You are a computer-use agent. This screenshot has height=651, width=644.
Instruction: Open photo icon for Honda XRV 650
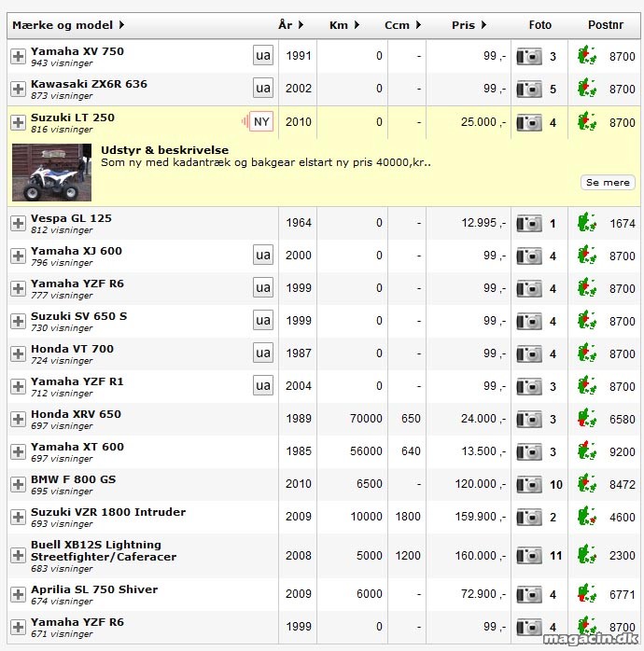point(529,420)
